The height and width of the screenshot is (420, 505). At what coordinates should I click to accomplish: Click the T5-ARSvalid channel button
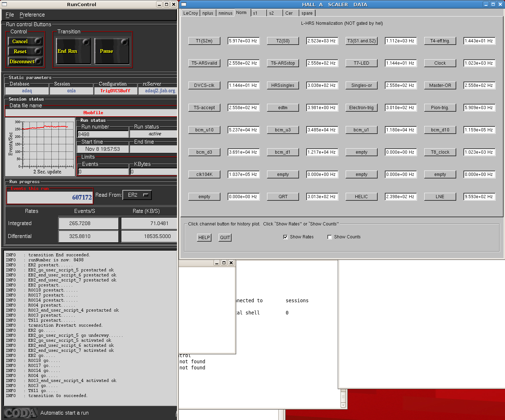204,63
